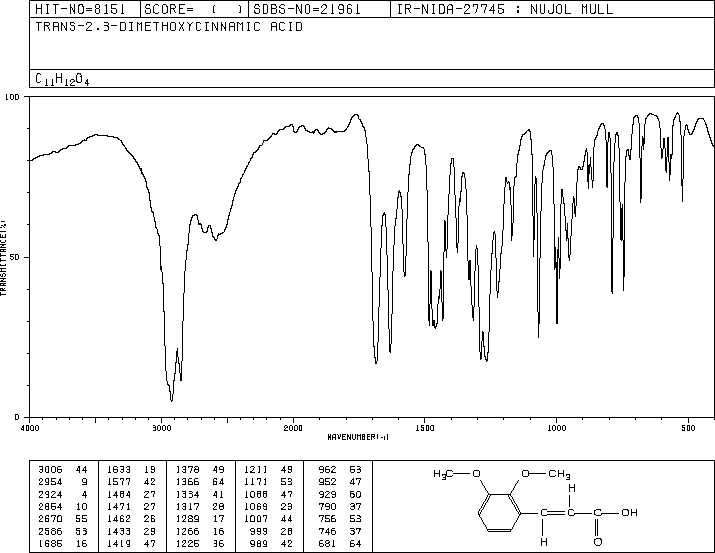Image resolution: width=715 pixels, height=553 pixels.
Task: Select the 999 peak table entry
Action: point(271,531)
